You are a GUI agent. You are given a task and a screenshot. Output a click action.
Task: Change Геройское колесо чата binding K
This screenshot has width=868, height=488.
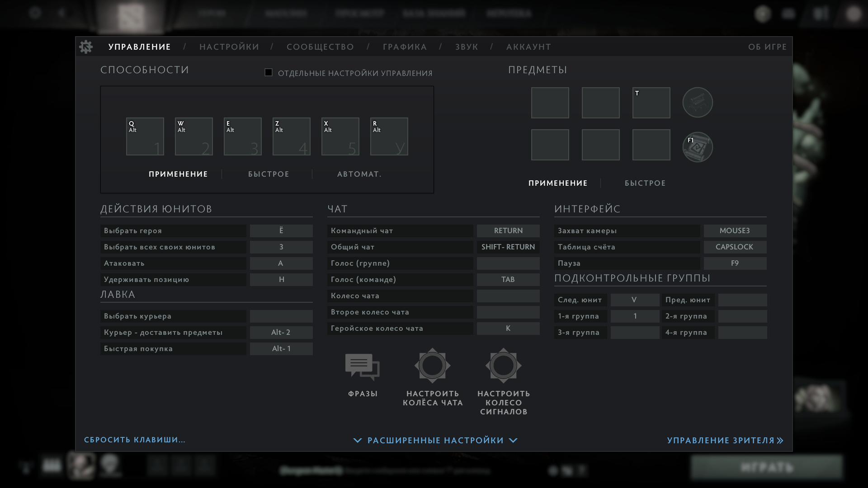point(508,328)
